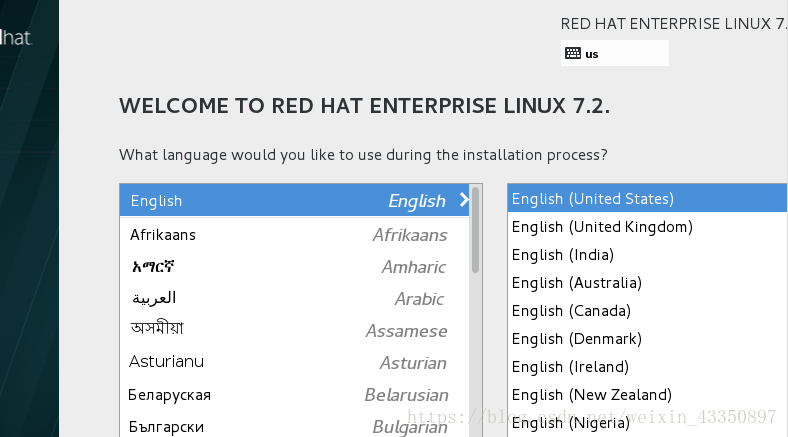Click the language list scrollbar thumb
The image size is (788, 437).
[x=475, y=230]
